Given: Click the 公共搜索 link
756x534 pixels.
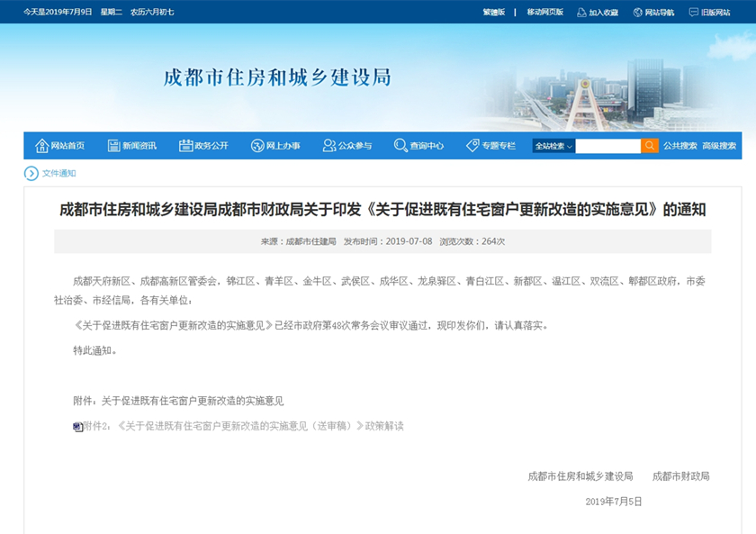Looking at the screenshot, I should [679, 146].
